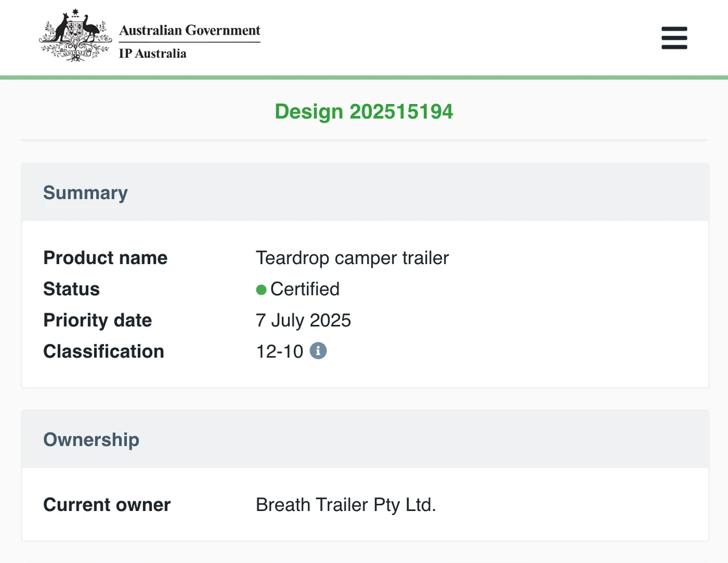This screenshot has width=728, height=563.
Task: Click the Classification label
Action: click(x=103, y=351)
